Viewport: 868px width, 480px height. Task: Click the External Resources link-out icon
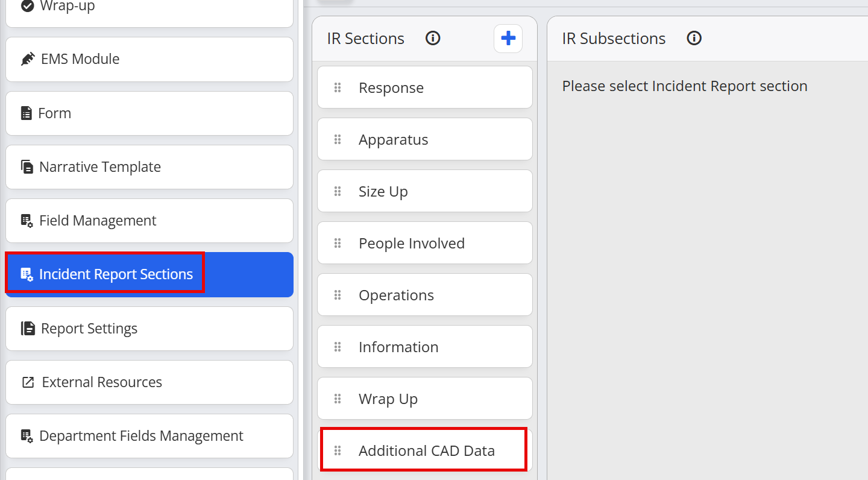(28, 382)
